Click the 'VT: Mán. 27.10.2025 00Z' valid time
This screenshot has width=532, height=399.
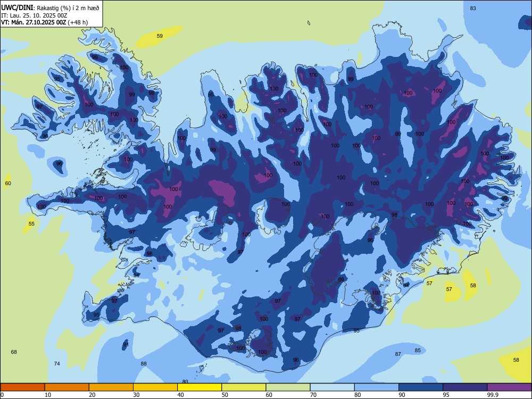[x=34, y=22]
